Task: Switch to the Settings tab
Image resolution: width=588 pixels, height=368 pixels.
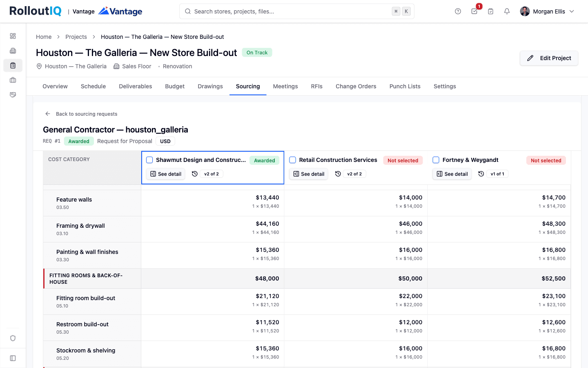Action: click(445, 86)
